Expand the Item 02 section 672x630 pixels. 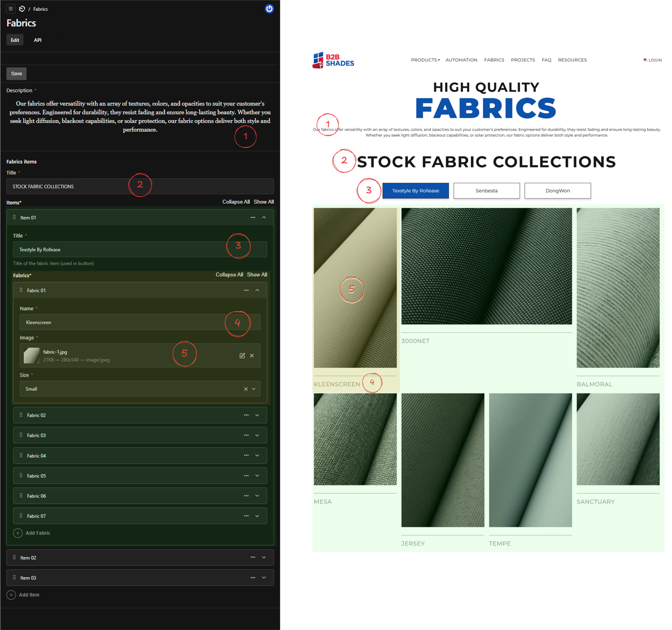click(x=264, y=557)
